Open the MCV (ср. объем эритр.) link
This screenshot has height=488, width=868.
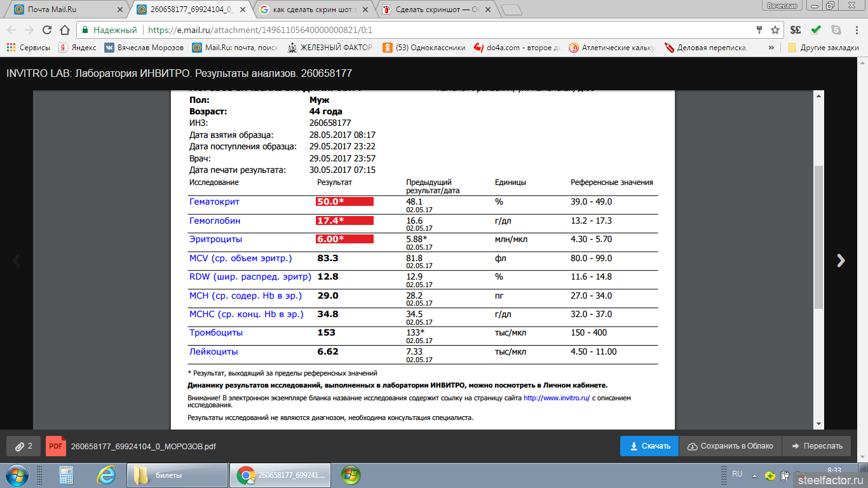[241, 258]
